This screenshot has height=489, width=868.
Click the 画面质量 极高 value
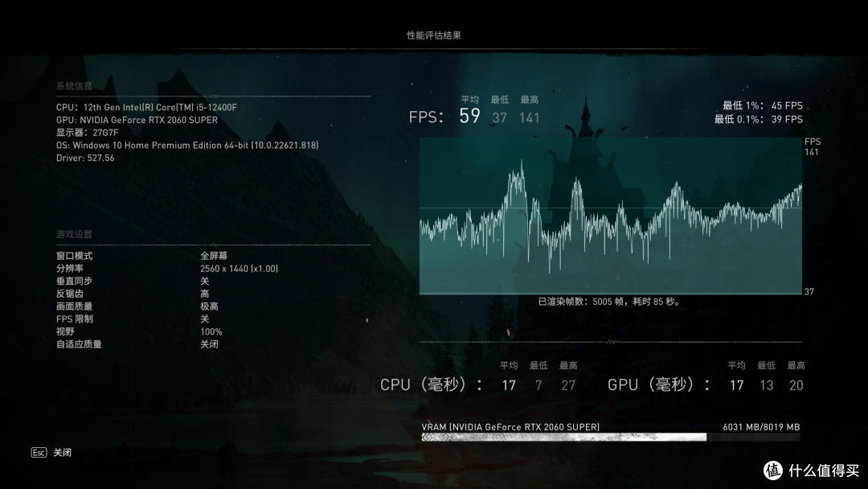coord(209,306)
